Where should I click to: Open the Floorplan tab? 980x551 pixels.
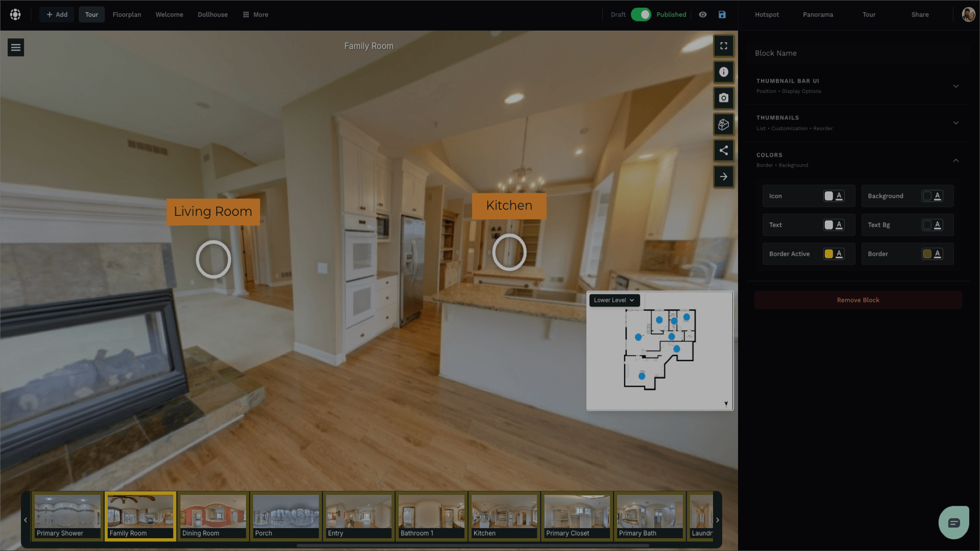click(127, 15)
